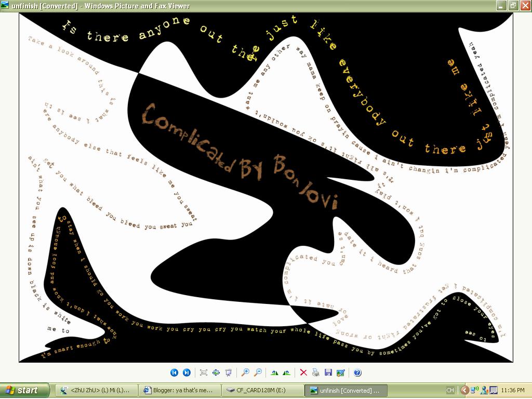Viewport: 532px width, 399px height.
Task: Open Picture Viewer help
Action: (x=357, y=373)
